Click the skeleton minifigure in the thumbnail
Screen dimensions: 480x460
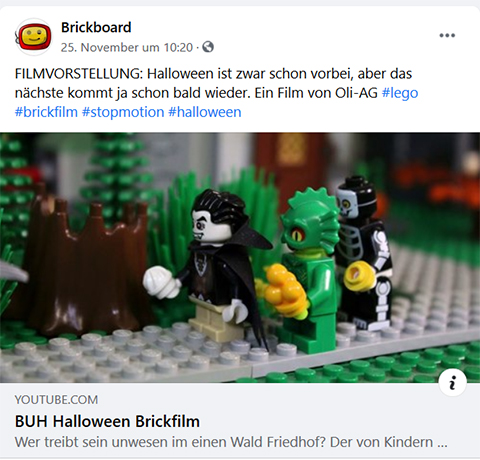(365, 253)
